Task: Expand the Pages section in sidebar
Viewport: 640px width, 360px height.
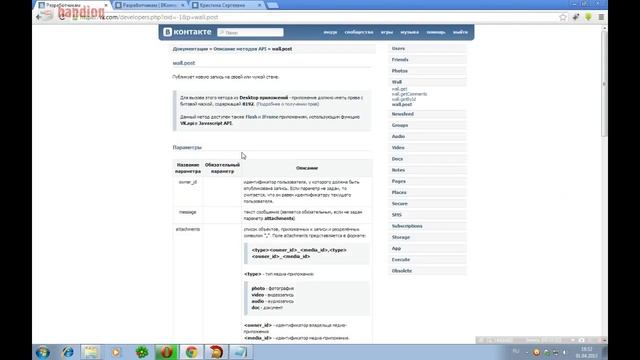Action: tap(427, 181)
